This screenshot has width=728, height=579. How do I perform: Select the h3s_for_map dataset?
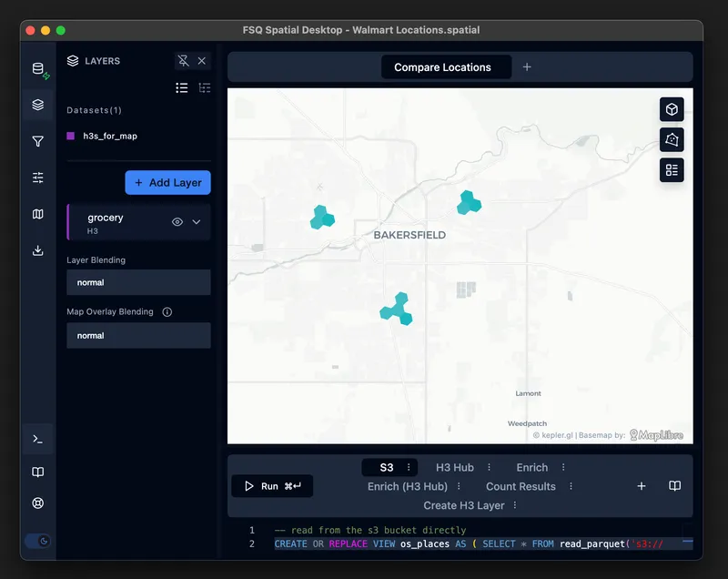click(110, 136)
